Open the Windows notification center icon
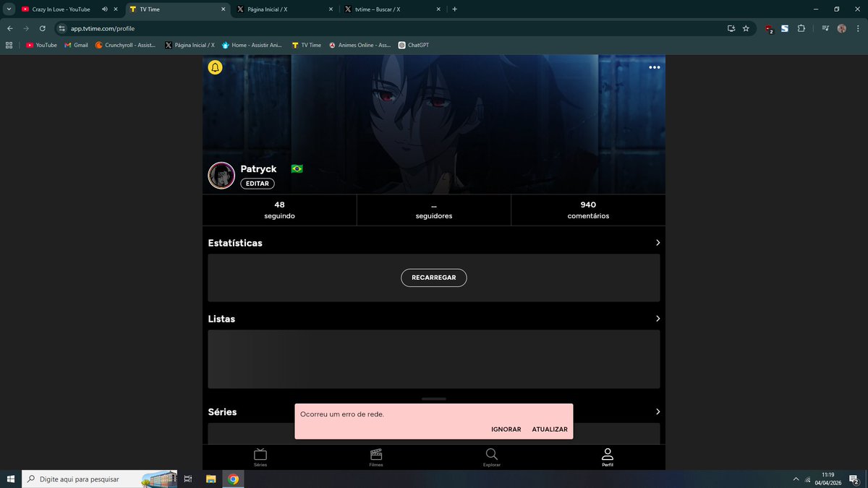The height and width of the screenshot is (488, 868). (854, 479)
